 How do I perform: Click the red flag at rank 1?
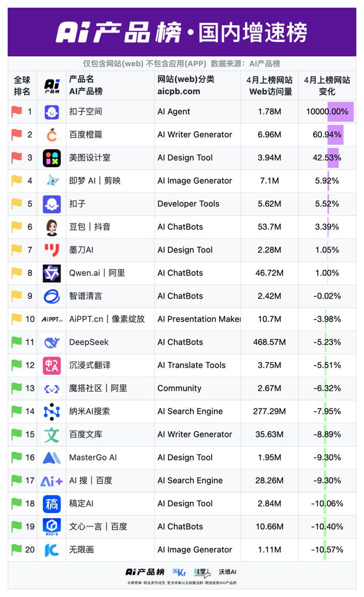point(17,112)
